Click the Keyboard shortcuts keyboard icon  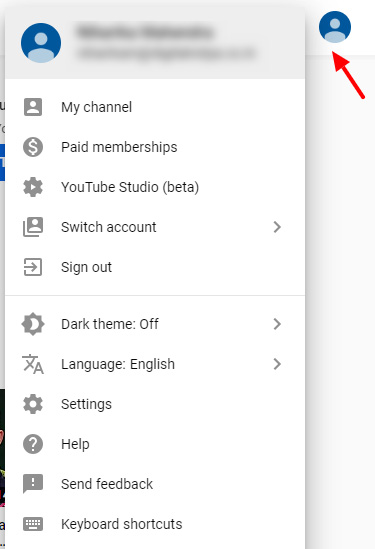coord(33,524)
